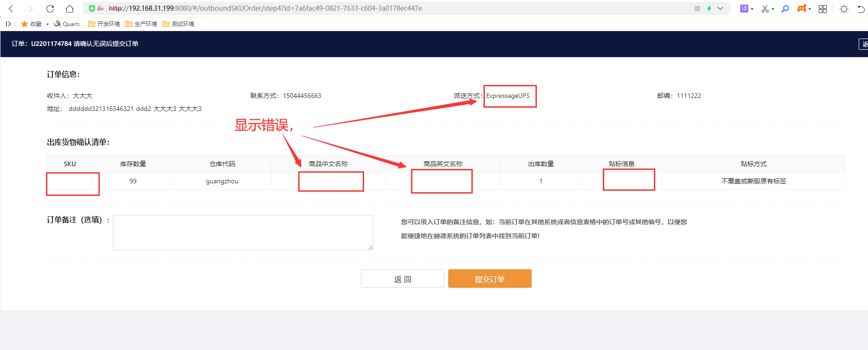Go to the browser home page icon
This screenshot has height=350, width=868.
tap(69, 8)
